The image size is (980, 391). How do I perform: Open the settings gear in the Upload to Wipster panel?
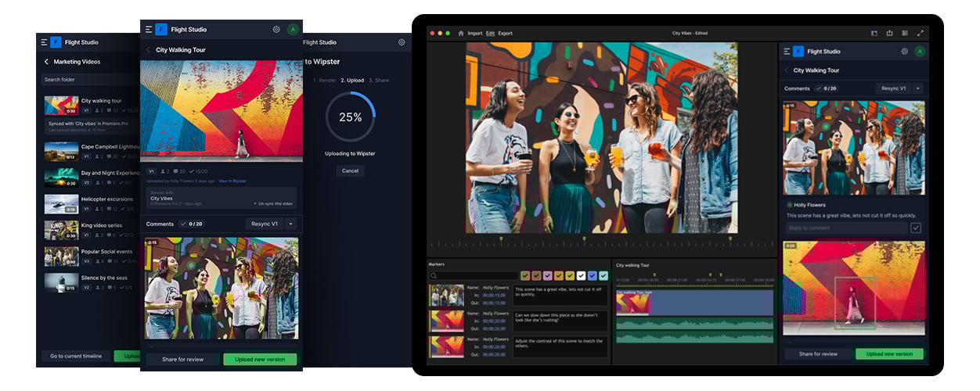pyautogui.click(x=402, y=42)
